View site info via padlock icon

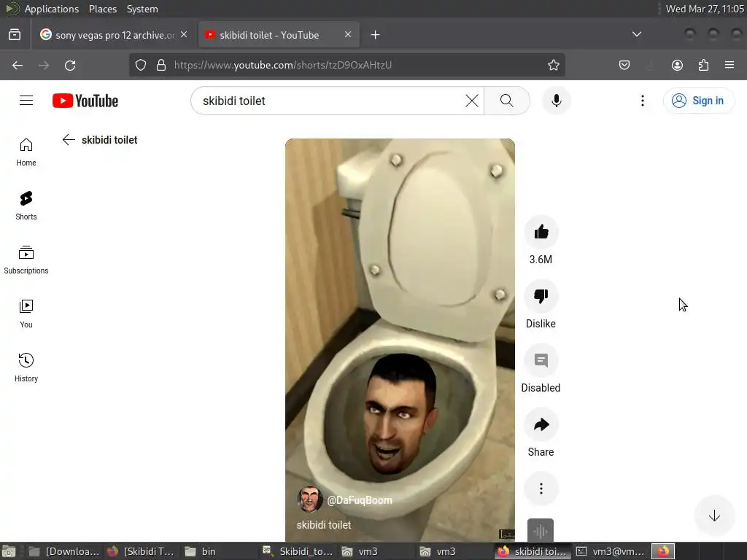tap(161, 65)
